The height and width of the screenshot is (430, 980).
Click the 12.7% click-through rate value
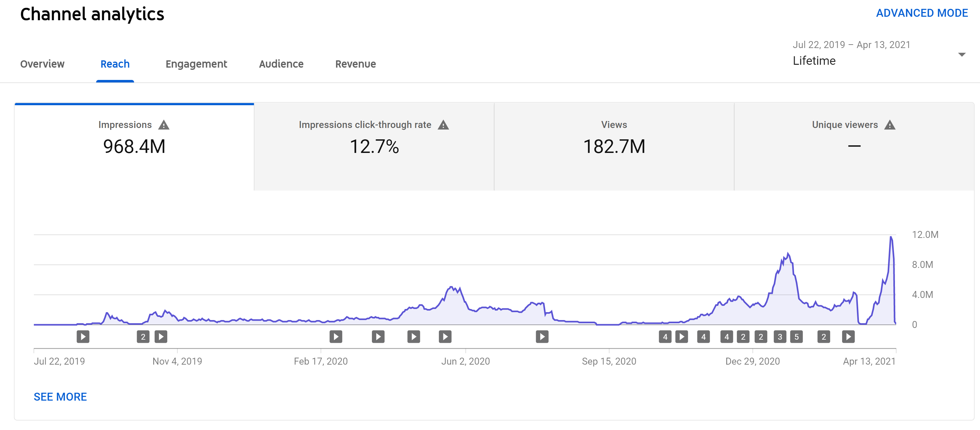(374, 146)
